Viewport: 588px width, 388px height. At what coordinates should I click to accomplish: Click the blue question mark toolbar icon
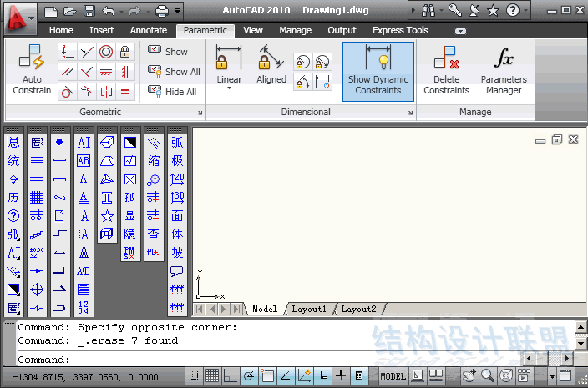tap(13, 216)
